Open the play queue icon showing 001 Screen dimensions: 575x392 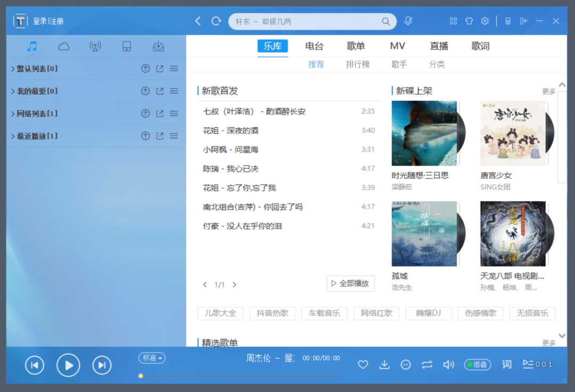coord(538,364)
